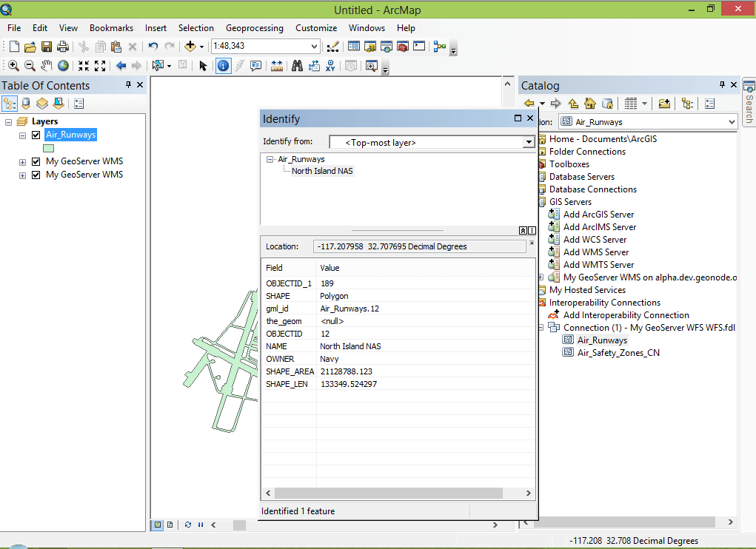Open the Editor toolbar icon

[332, 46]
